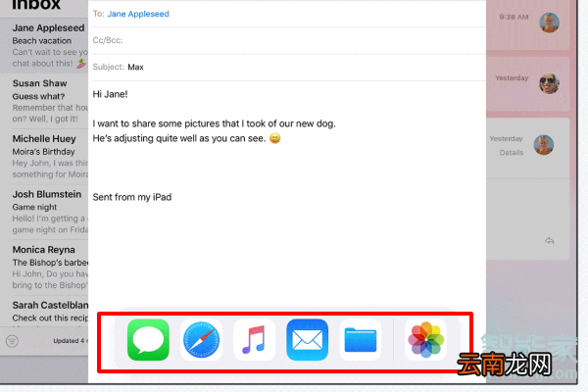
Task: Open Michelle Huey's Moira's Birthday email
Action: coord(44,157)
